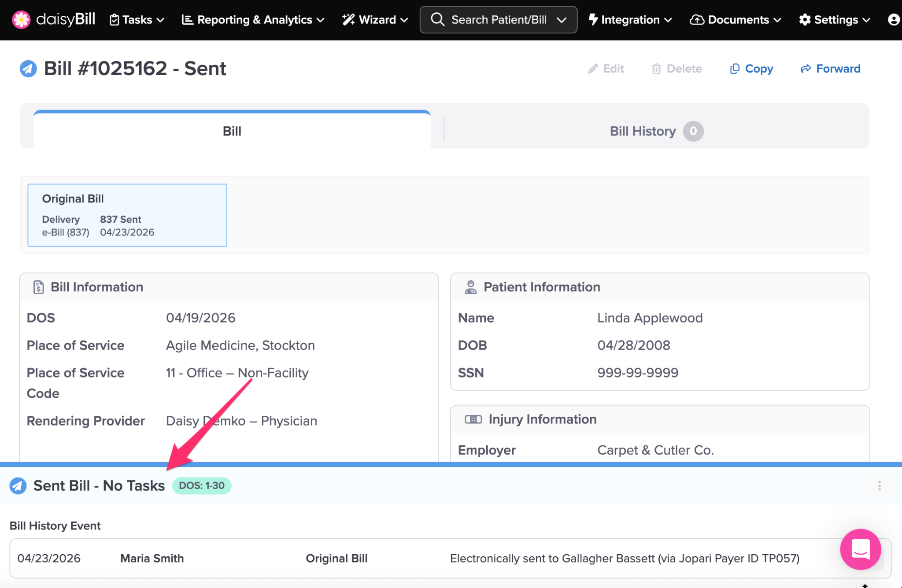Open the pink chat support bubble

tap(860, 549)
